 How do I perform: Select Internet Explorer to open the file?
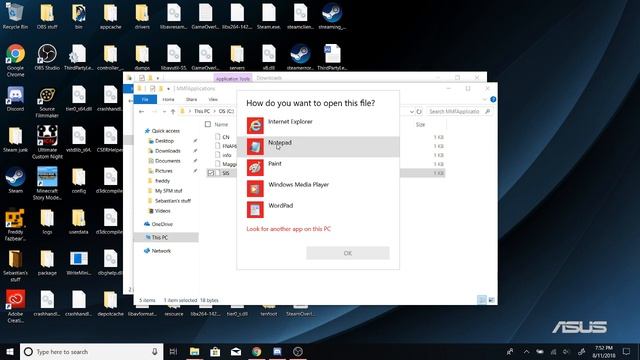(318, 125)
